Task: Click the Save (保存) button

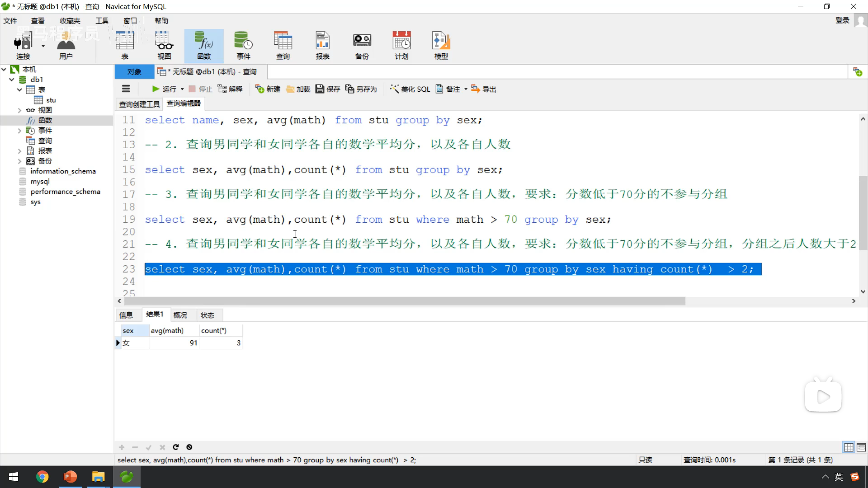Action: [328, 89]
